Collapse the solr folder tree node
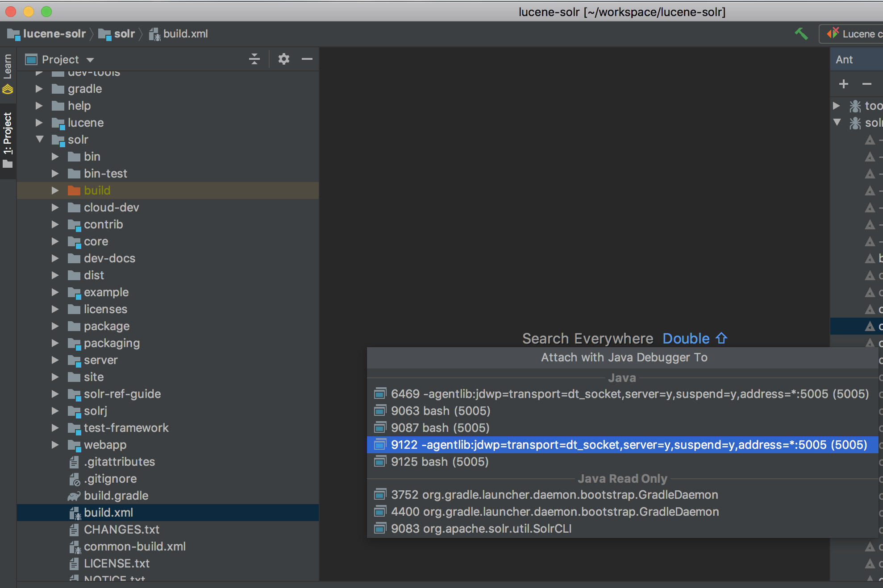 (x=40, y=140)
